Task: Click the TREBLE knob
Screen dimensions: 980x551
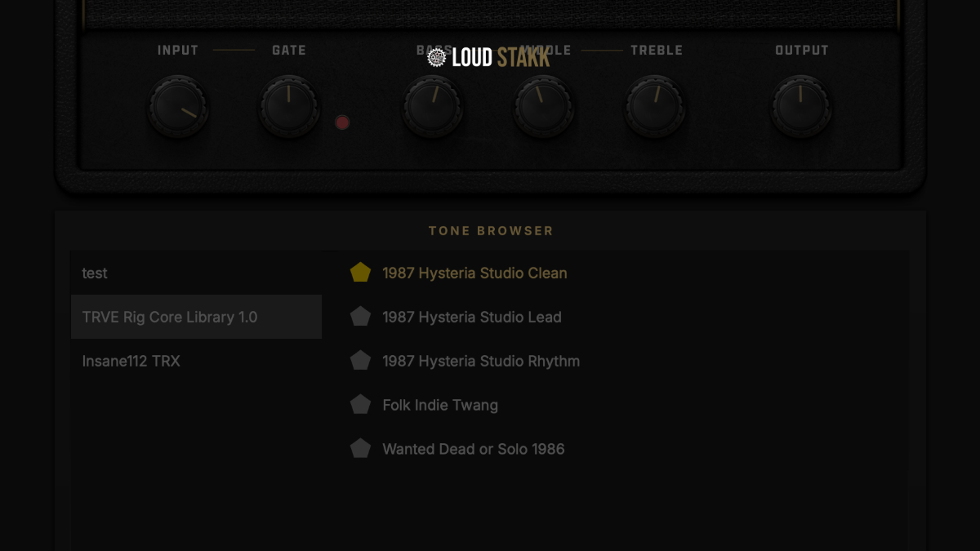Action: point(655,107)
